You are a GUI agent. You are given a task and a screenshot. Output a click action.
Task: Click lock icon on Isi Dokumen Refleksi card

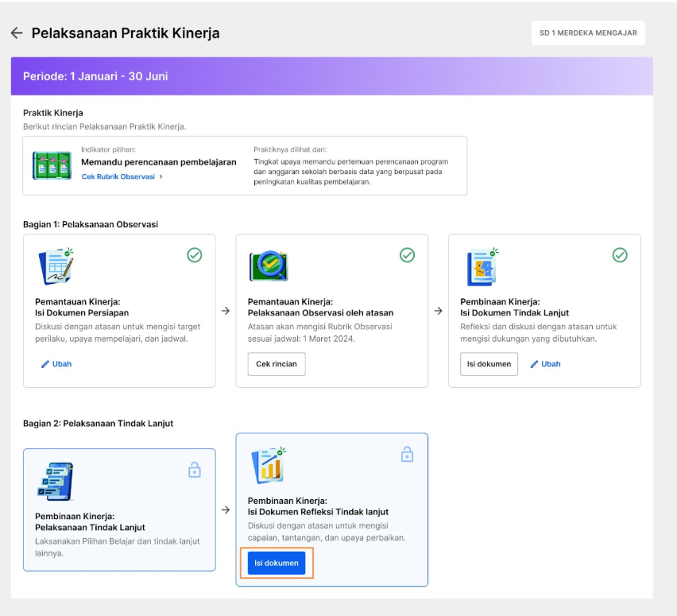coord(407,454)
